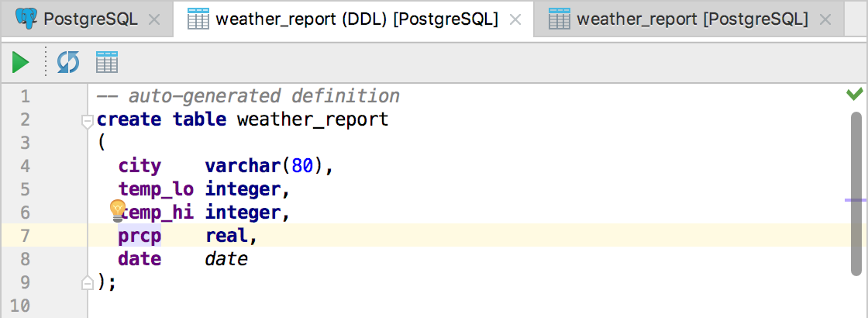
Task: Close the weather_report [PostgreSQL] data tab
Action: tap(825, 20)
